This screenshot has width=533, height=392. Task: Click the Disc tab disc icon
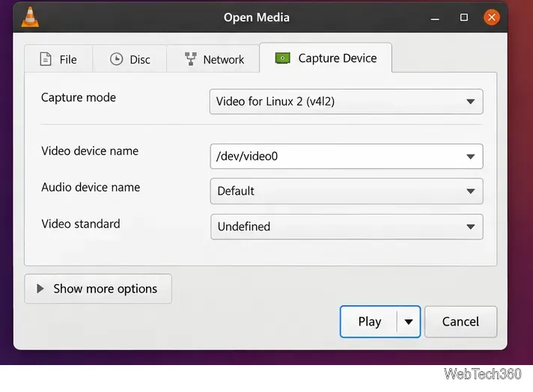pyautogui.click(x=116, y=59)
